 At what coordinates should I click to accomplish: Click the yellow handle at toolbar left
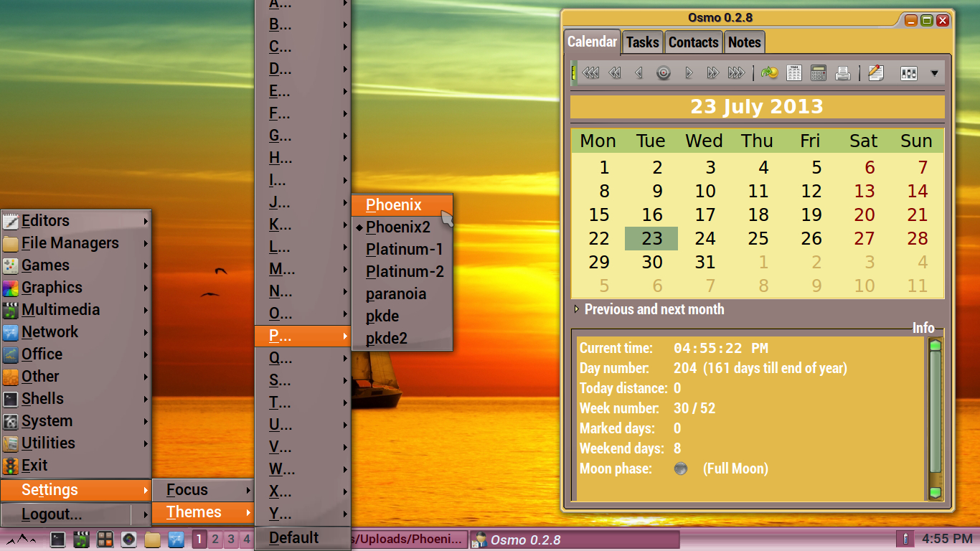pos(574,72)
